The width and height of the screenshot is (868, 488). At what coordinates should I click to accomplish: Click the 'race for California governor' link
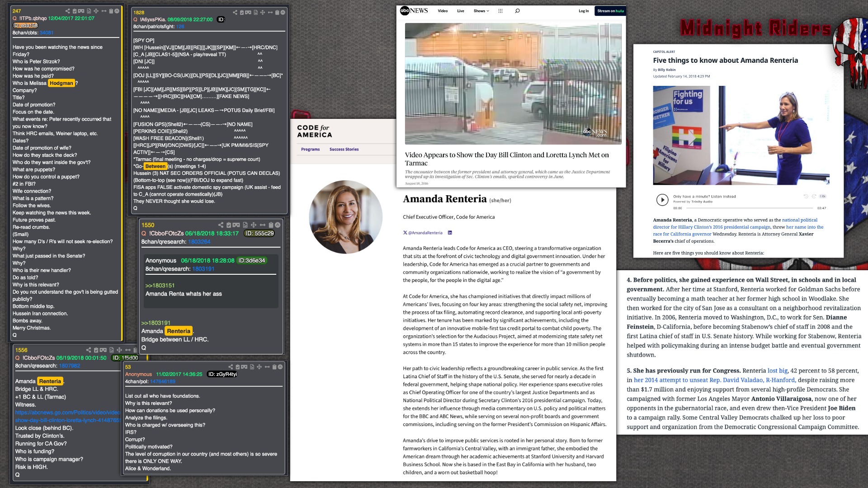682,234
